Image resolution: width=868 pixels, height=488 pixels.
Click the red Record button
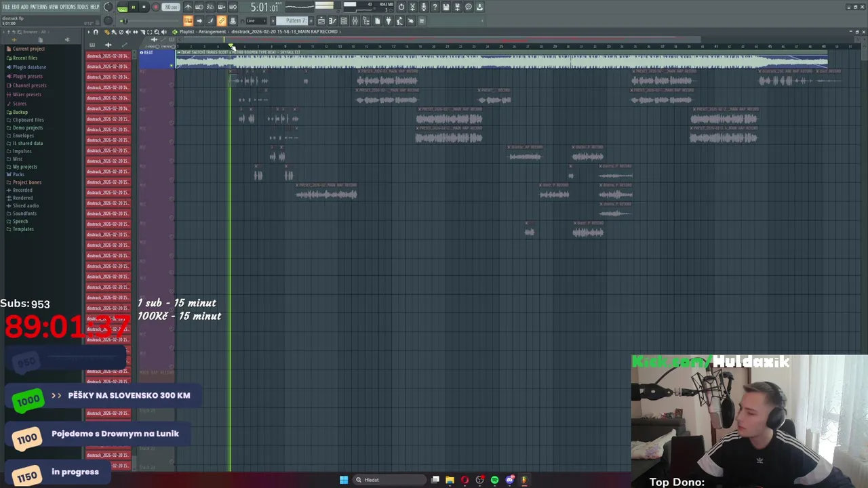tap(156, 7)
